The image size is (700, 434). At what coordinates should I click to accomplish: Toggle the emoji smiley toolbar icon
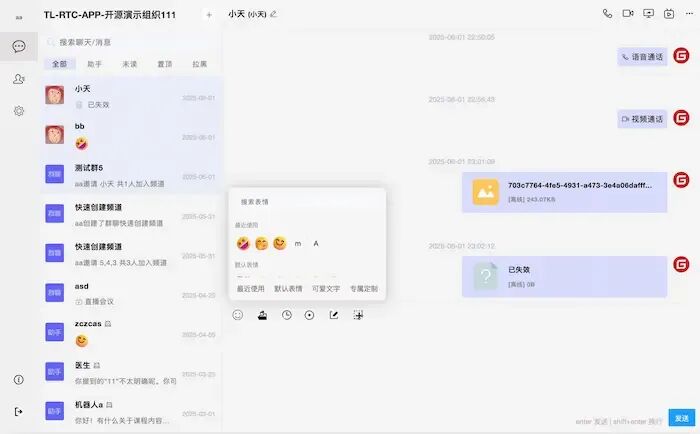(x=238, y=315)
